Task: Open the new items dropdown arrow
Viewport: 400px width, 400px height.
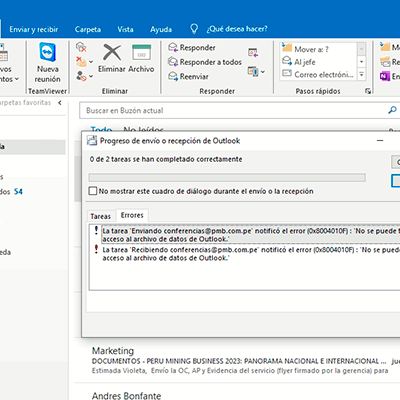Action: tap(17, 79)
